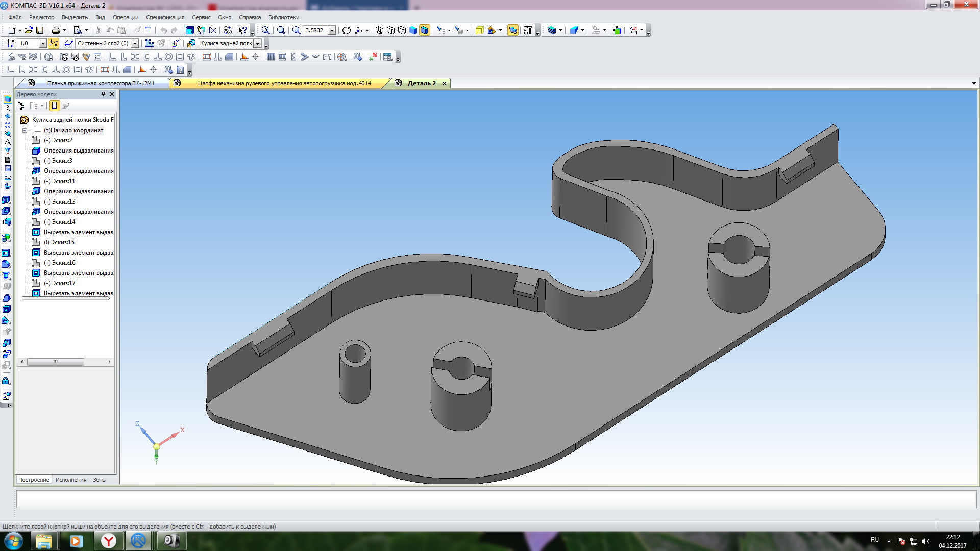Viewport: 980px width, 551px height.
Task: Switch to Цапфа механизма рулевого управления tab
Action: tap(284, 83)
